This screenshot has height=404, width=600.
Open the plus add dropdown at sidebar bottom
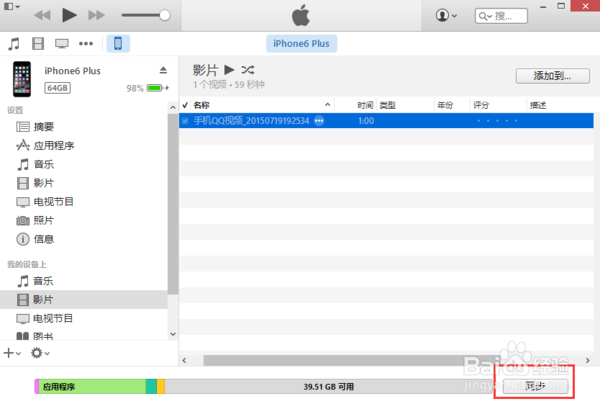pyautogui.click(x=12, y=352)
